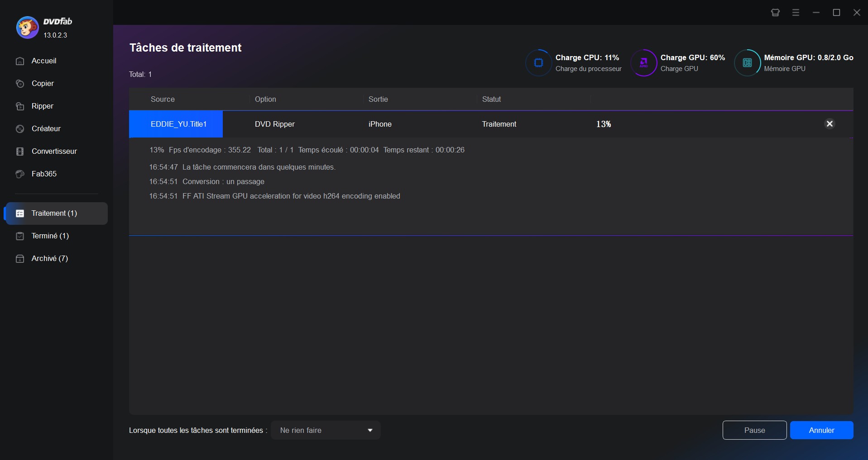868x460 pixels.
Task: Click the Mémoire GPU gauge icon
Action: 747,63
